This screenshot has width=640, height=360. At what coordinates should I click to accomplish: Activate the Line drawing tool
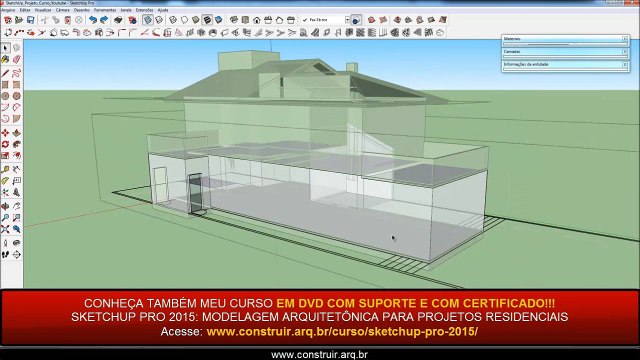pyautogui.click(x=5, y=73)
